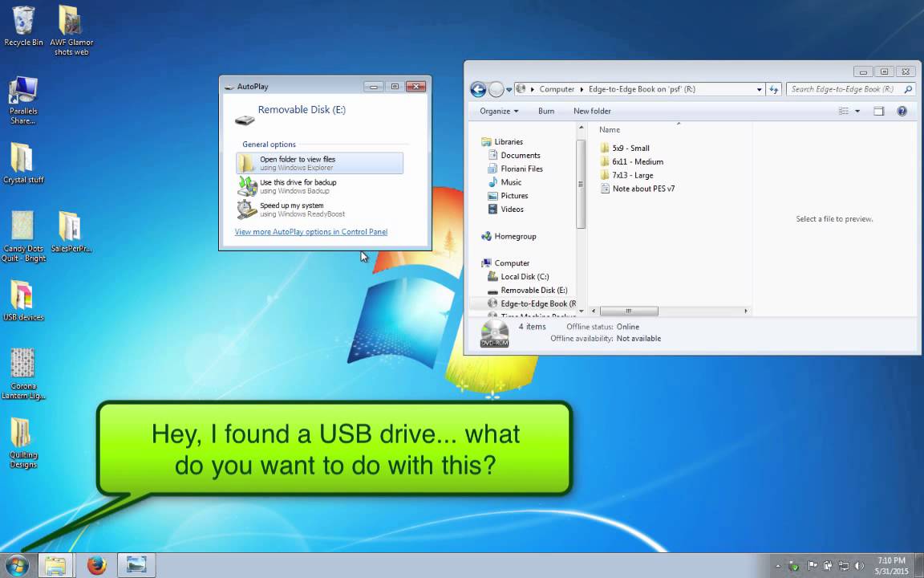The width and height of the screenshot is (924, 578).
Task: Select the Candy Dots Quilt - Bright icon
Action: pos(23,236)
